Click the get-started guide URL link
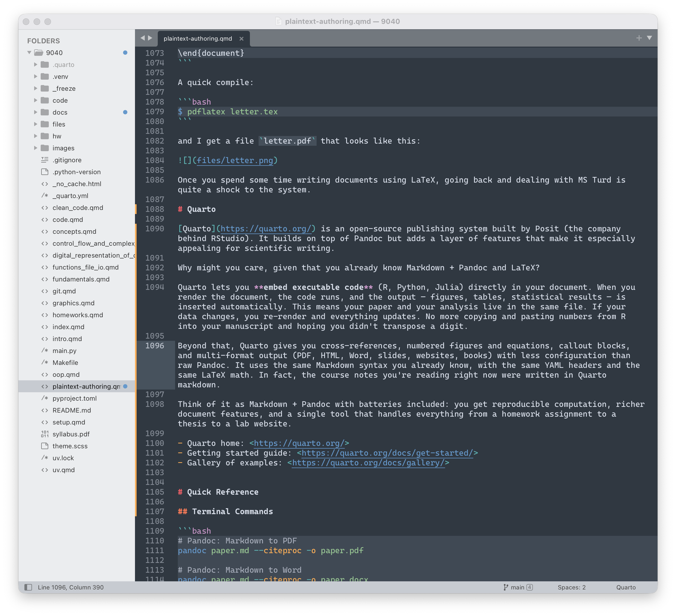 (x=387, y=453)
